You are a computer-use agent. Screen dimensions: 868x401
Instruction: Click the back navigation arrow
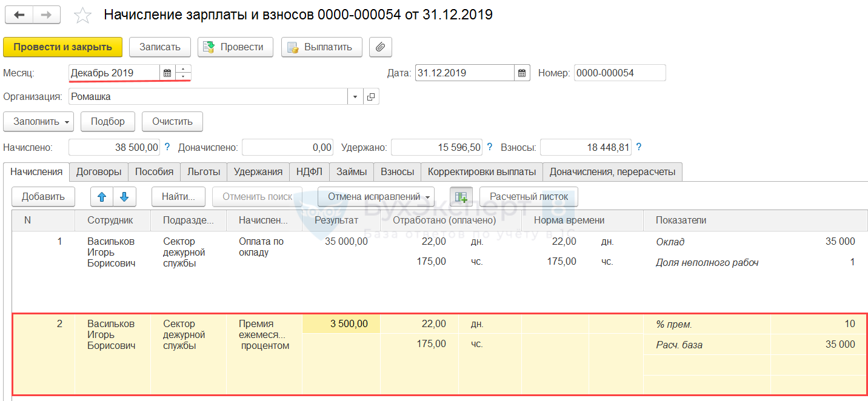[x=19, y=15]
